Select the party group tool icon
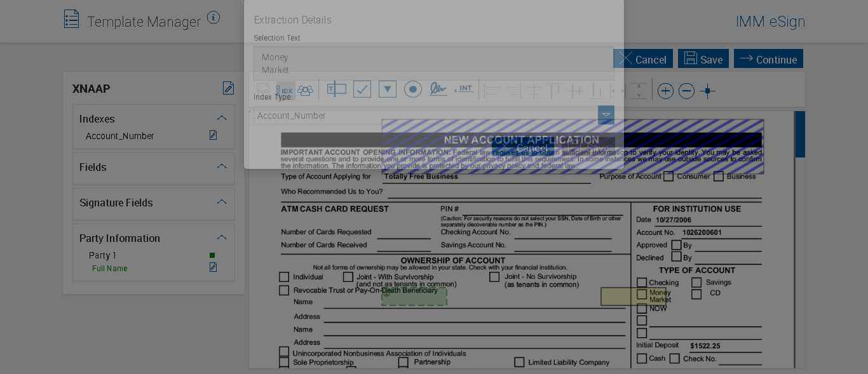 tap(306, 90)
